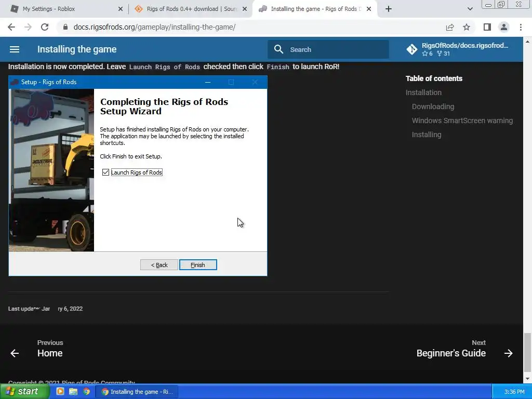Reload the current page

(45, 27)
